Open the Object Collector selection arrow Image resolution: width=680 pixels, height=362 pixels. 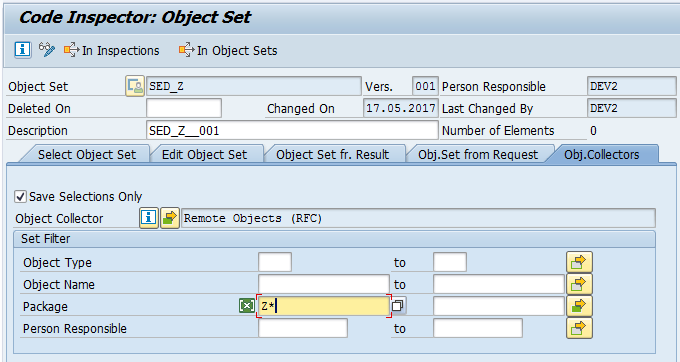170,218
